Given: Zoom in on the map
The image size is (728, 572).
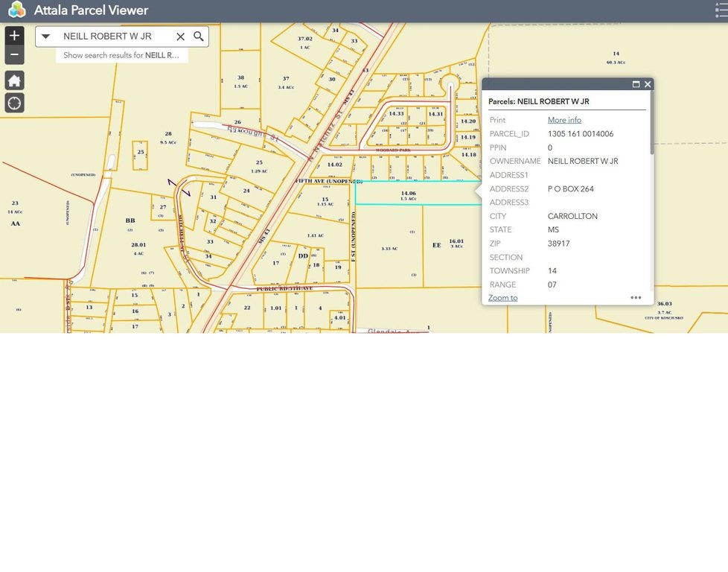Looking at the screenshot, I should (14, 36).
